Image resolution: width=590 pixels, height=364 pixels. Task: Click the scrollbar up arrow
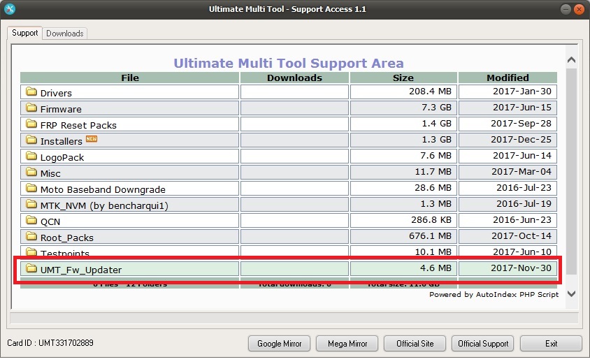click(572, 60)
